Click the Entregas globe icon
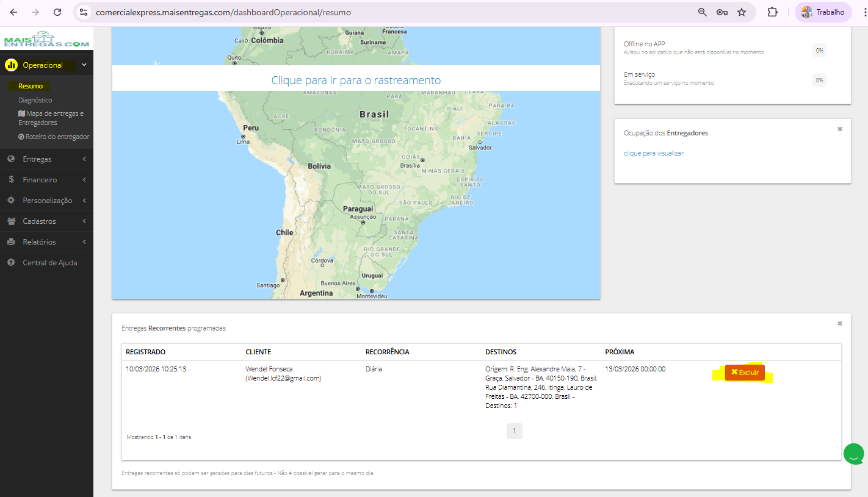The height and width of the screenshot is (497, 868). click(11, 159)
